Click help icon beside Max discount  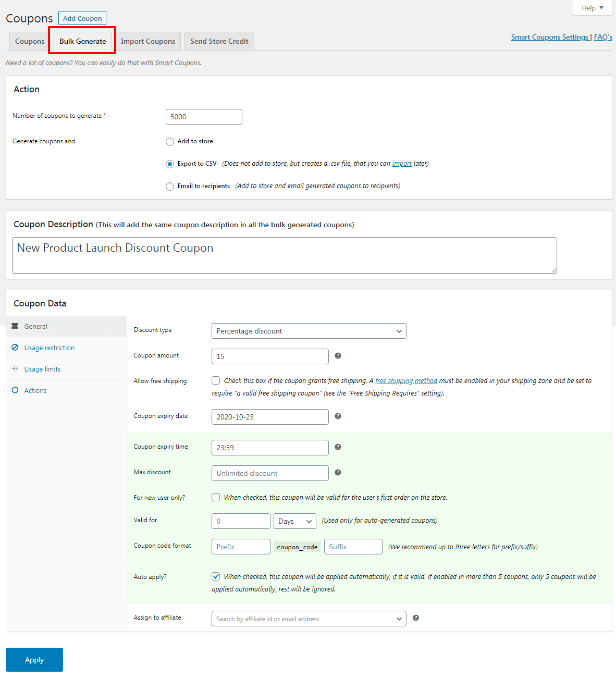tap(338, 473)
